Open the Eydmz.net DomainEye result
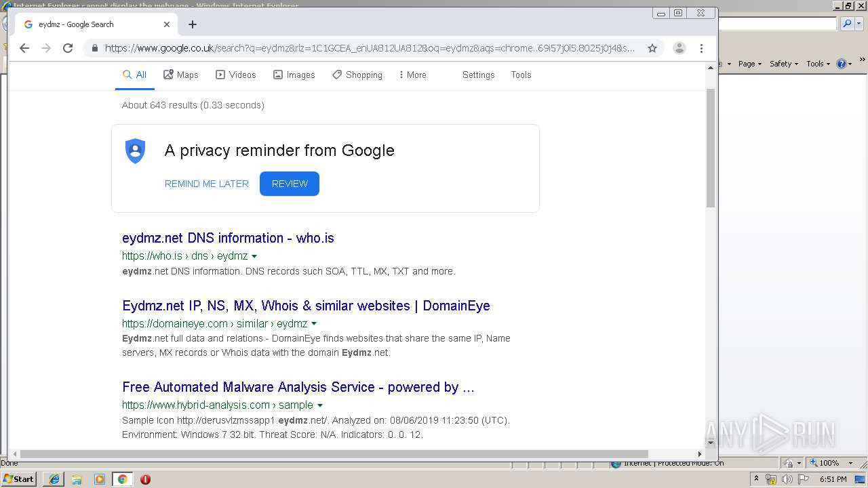The image size is (868, 488). tap(306, 306)
